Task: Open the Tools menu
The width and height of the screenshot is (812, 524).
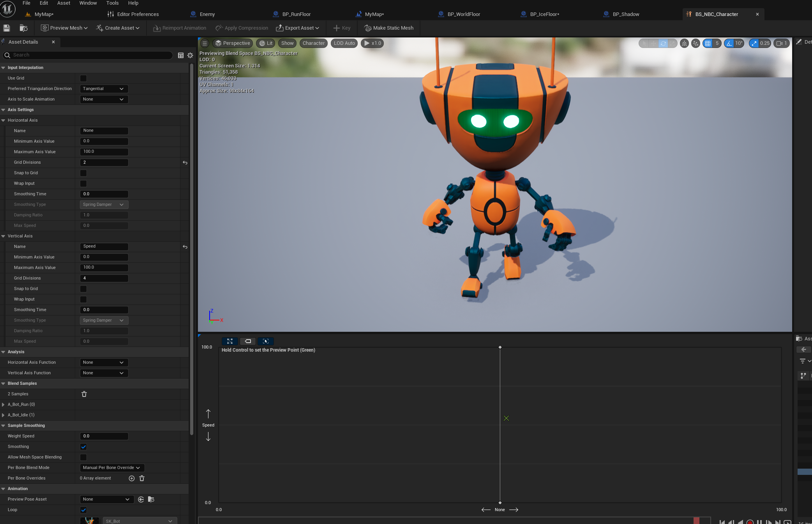Action: click(x=112, y=3)
